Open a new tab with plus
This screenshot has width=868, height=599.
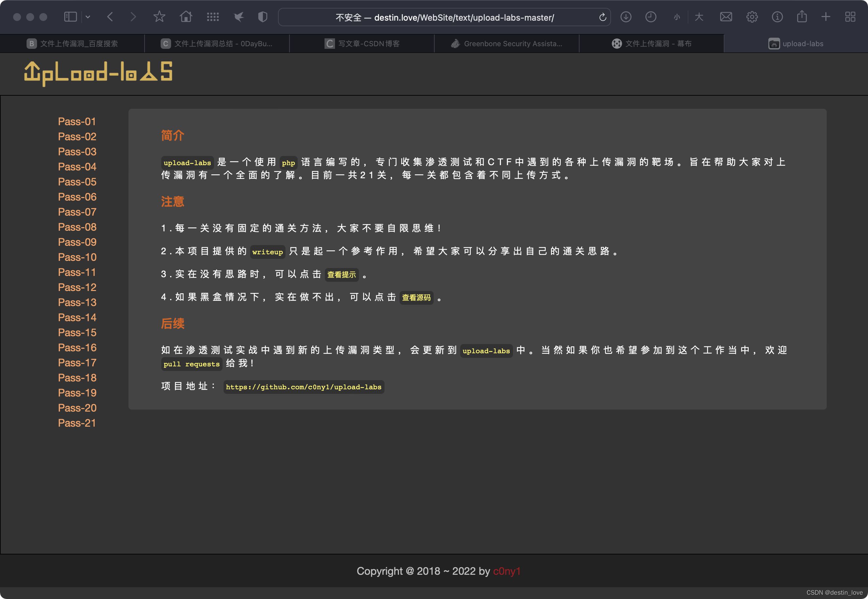tap(826, 17)
